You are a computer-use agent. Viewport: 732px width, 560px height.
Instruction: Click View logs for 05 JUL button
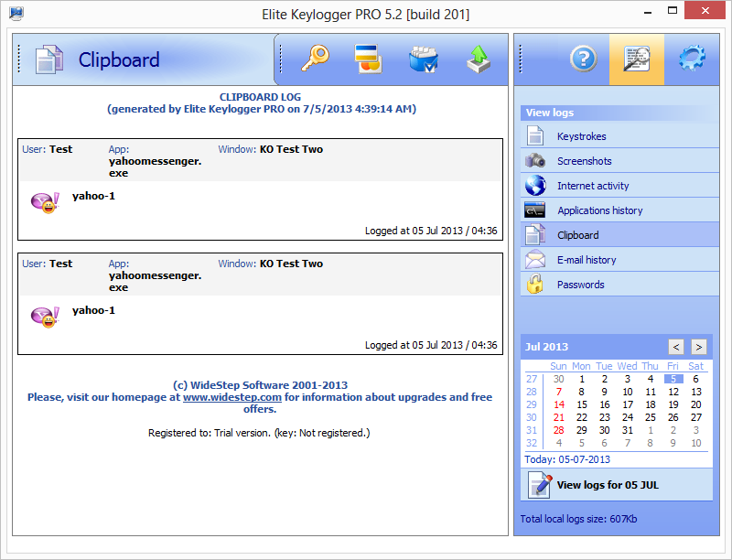617,485
